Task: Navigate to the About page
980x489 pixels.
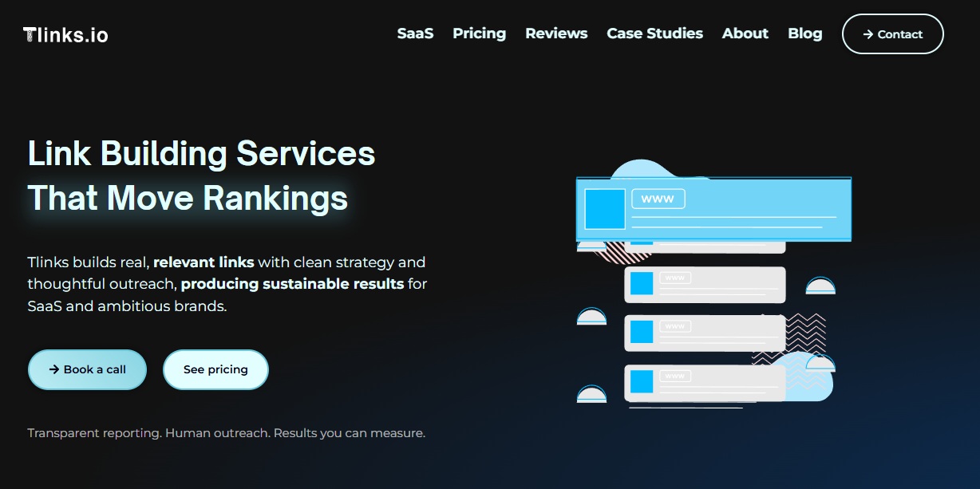Action: 745,34
